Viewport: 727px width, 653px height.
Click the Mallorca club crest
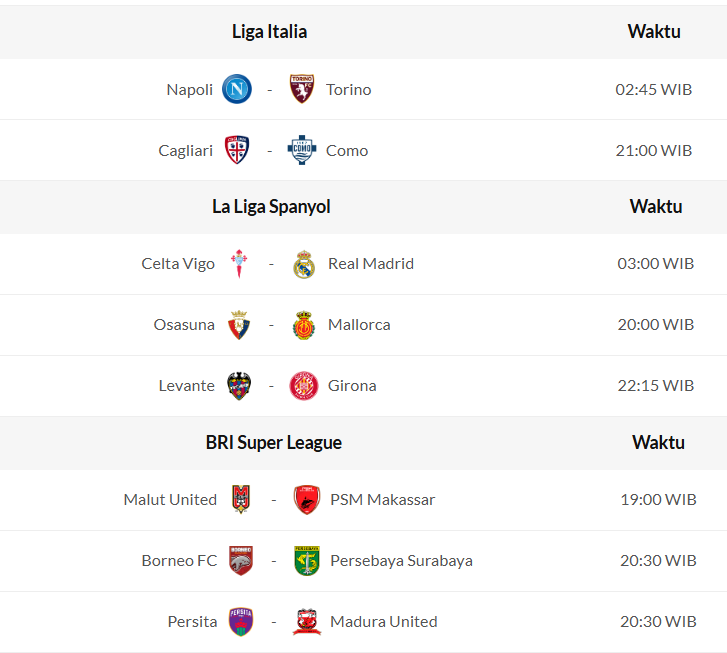(x=304, y=325)
